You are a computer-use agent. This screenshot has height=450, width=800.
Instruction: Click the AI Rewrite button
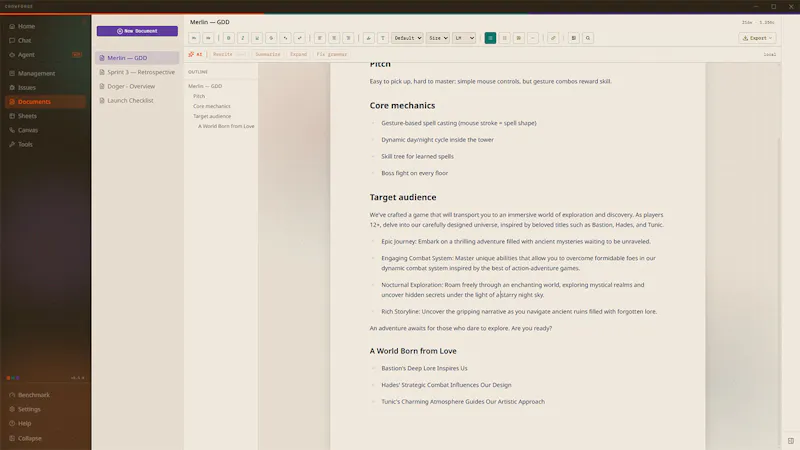(229, 54)
